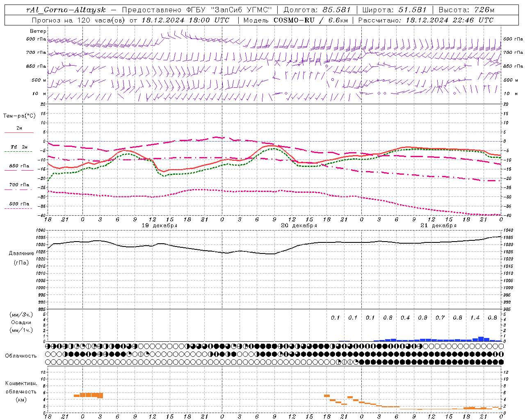The image size is (525, 420).
Task: Click the 0.7 precipitation amount
Action: [440, 318]
